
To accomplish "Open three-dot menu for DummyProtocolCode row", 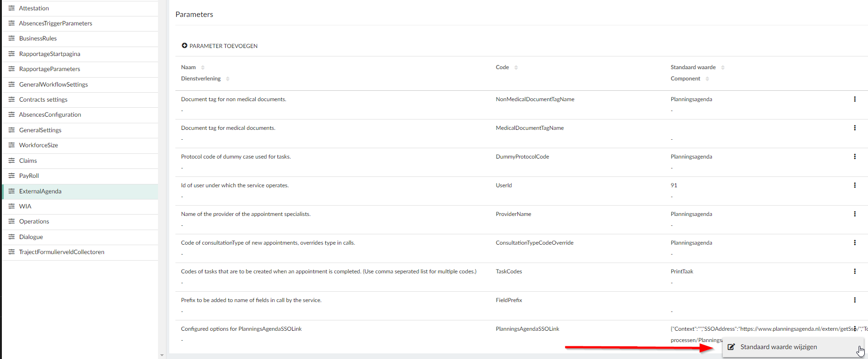I will (x=854, y=157).
